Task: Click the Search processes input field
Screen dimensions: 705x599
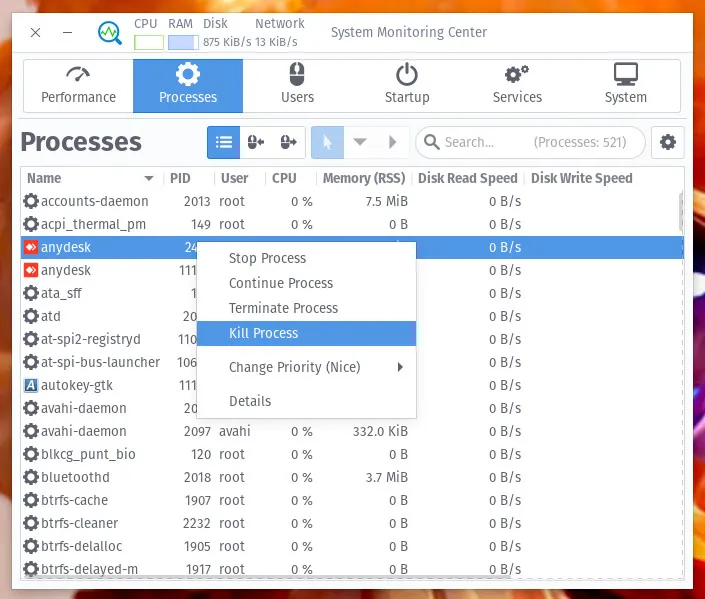Action: (x=531, y=143)
